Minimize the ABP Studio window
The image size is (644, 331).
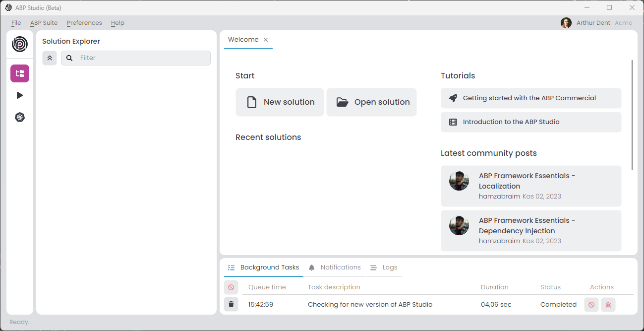(x=587, y=7)
